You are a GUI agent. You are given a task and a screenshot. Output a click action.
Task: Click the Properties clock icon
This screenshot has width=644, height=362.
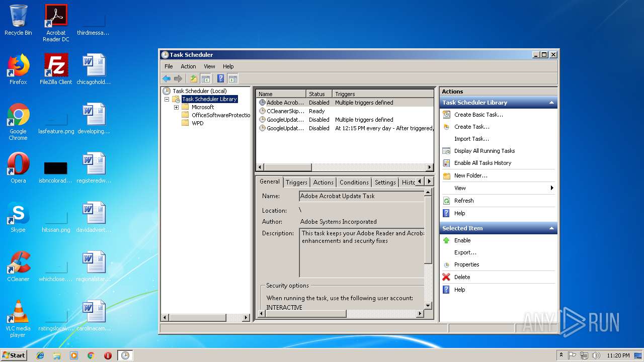446,264
